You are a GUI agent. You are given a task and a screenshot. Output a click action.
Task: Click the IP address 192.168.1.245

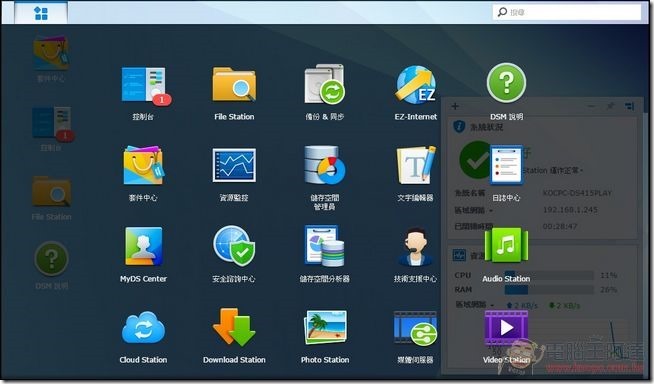[x=570, y=210]
